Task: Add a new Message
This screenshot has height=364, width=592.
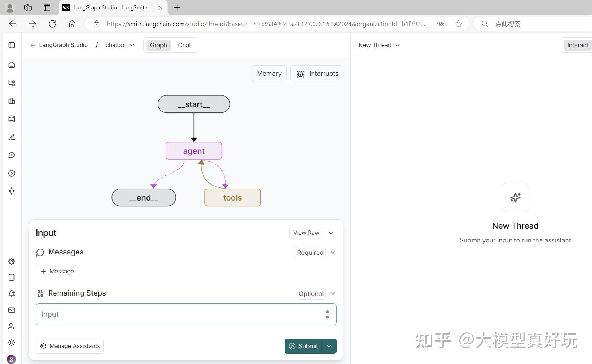Action: 57,272
